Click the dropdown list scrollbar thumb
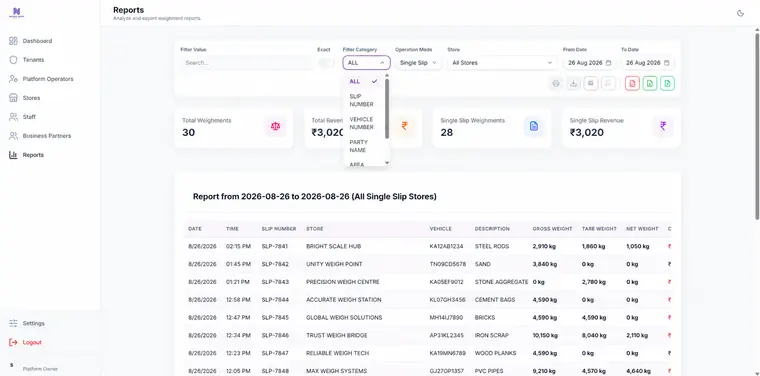Viewport: 760px width, 376px height. click(x=387, y=108)
